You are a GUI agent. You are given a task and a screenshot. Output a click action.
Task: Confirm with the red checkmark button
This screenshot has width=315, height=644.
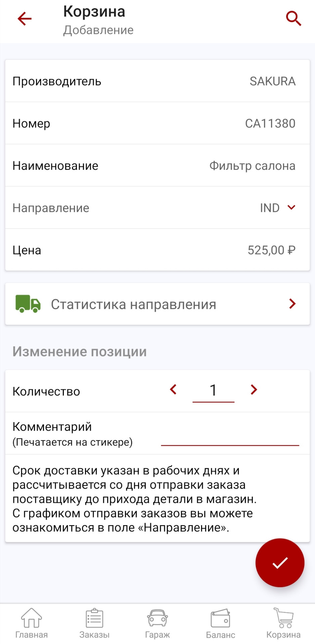pos(280,563)
